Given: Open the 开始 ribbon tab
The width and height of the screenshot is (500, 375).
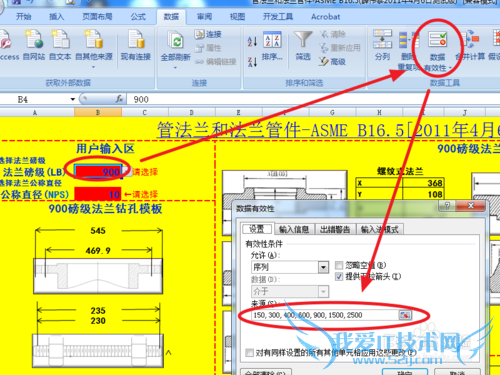Looking at the screenshot, I should pos(23,17).
